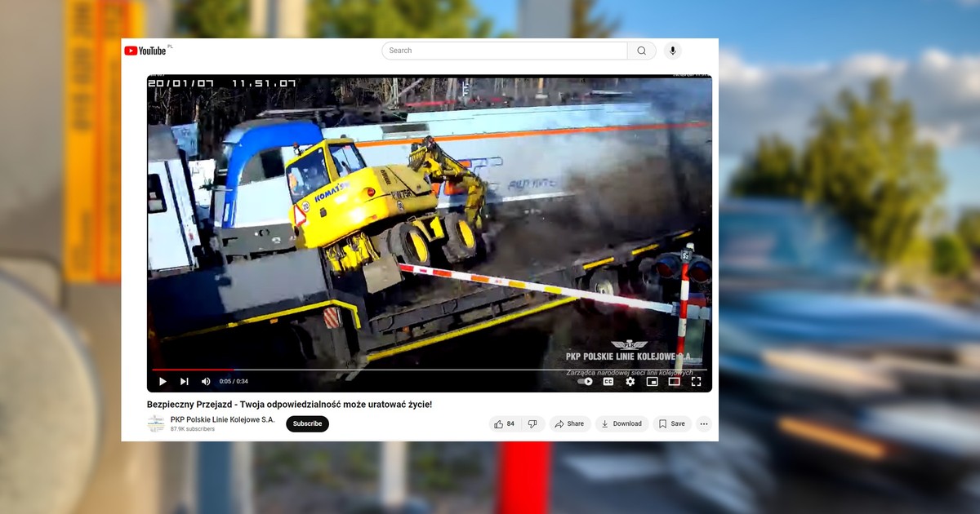This screenshot has width=980, height=514.
Task: Share the video
Action: (x=569, y=423)
